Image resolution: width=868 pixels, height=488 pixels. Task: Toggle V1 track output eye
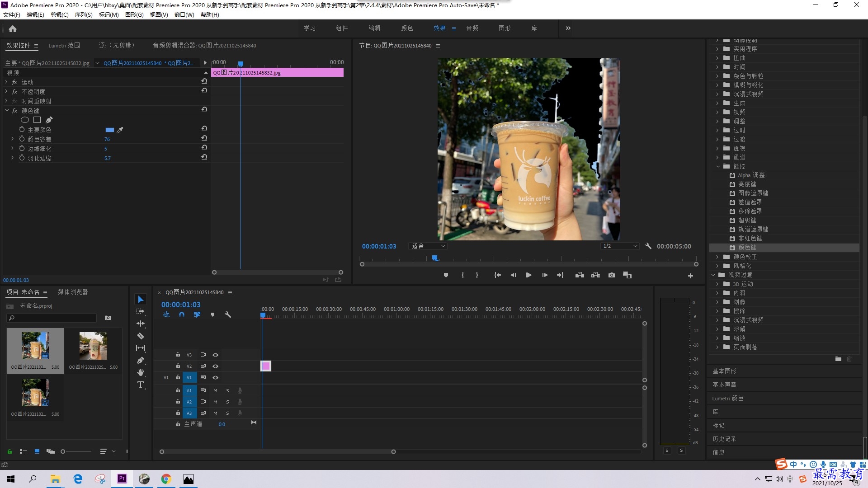(x=216, y=377)
